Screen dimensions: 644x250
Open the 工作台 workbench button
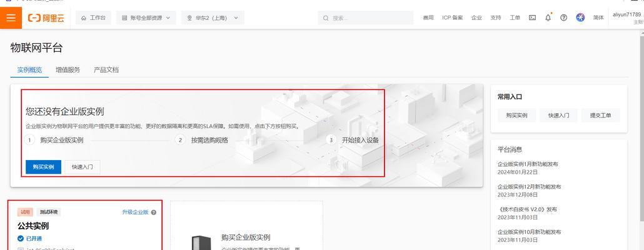(93, 17)
